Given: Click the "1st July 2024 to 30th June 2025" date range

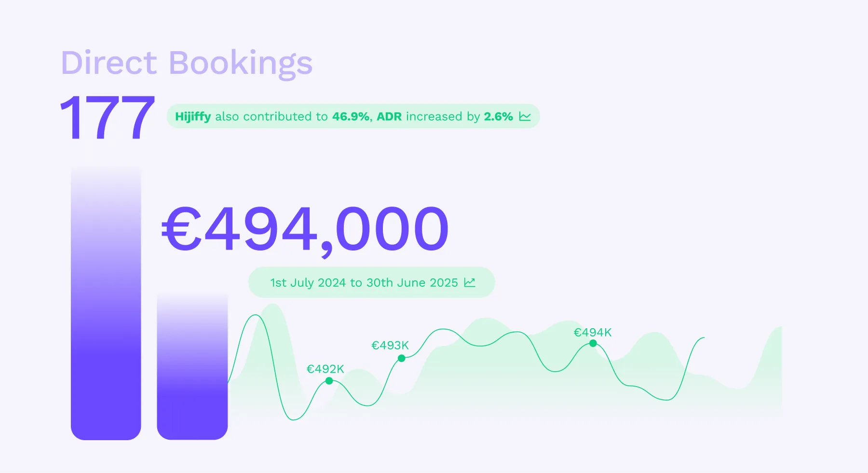Looking at the screenshot, I should click(x=364, y=282).
